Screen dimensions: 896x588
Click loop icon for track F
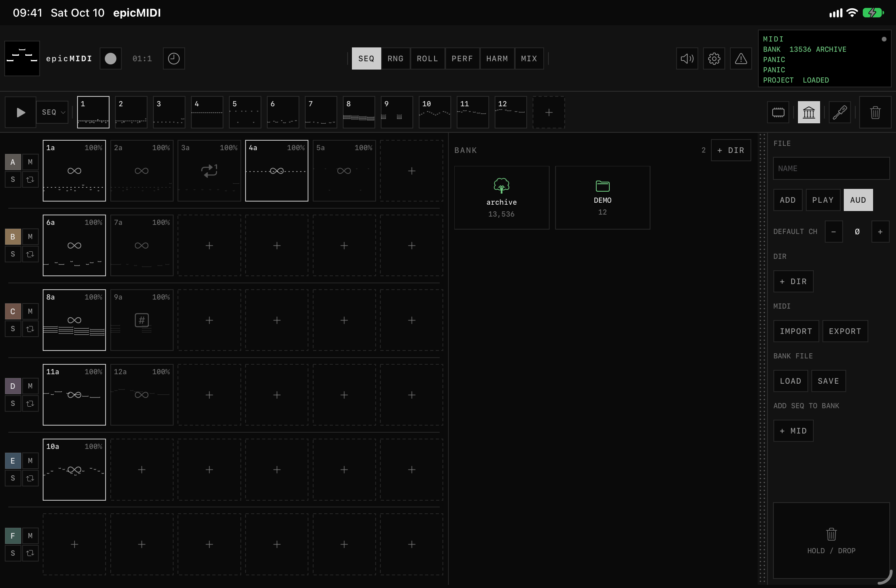30,553
